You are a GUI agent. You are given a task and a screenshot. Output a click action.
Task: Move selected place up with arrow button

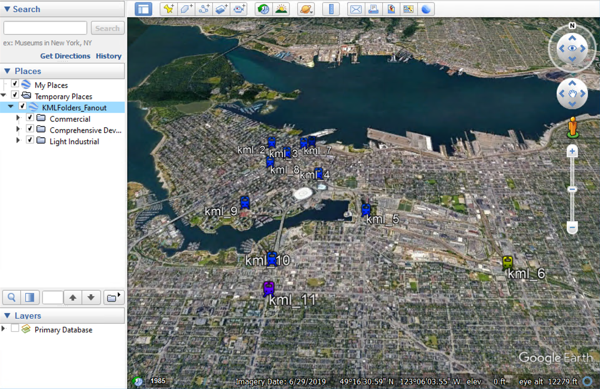(x=73, y=297)
